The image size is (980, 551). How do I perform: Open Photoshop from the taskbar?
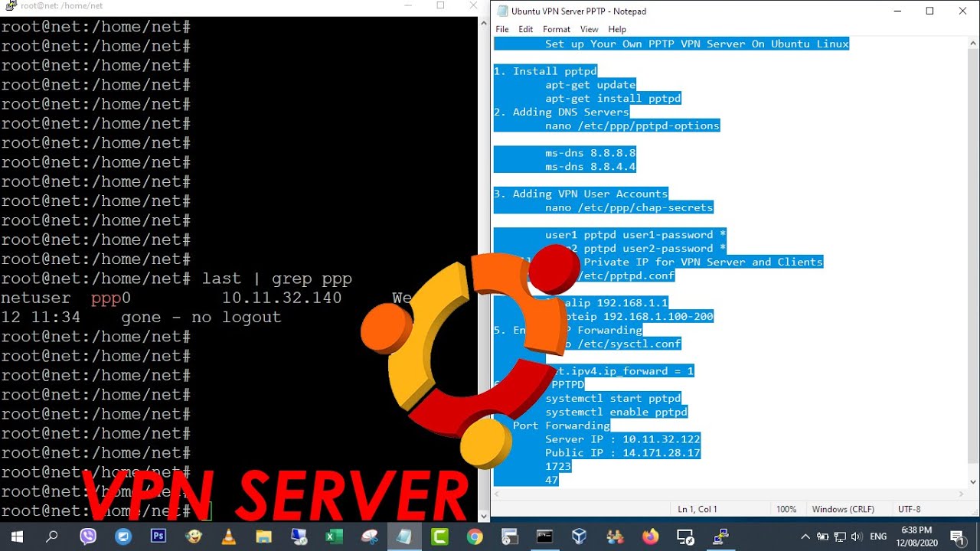(158, 536)
